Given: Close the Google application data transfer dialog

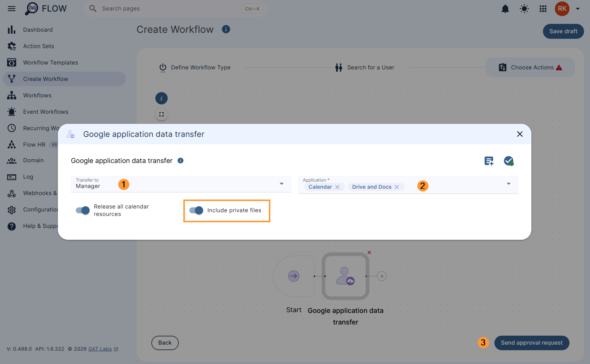Looking at the screenshot, I should click(x=520, y=134).
